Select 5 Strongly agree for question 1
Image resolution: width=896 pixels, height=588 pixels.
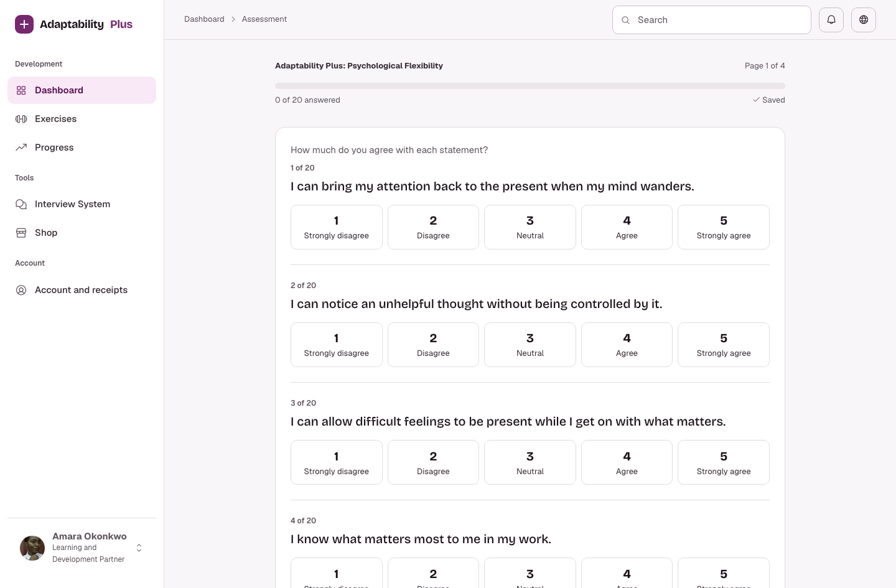coord(724,227)
